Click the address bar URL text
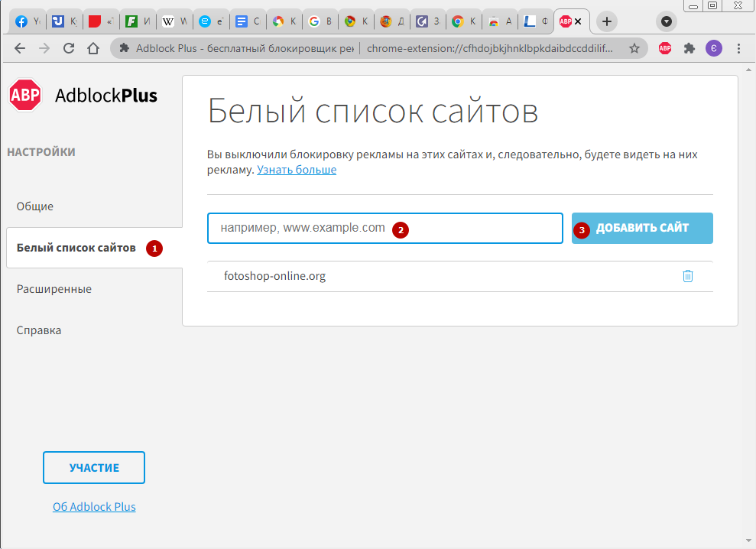 (489, 48)
